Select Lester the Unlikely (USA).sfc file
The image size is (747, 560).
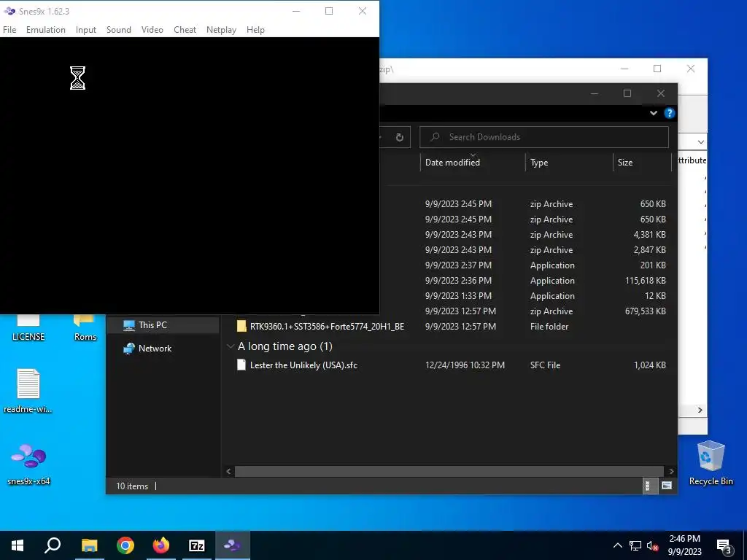pos(303,365)
